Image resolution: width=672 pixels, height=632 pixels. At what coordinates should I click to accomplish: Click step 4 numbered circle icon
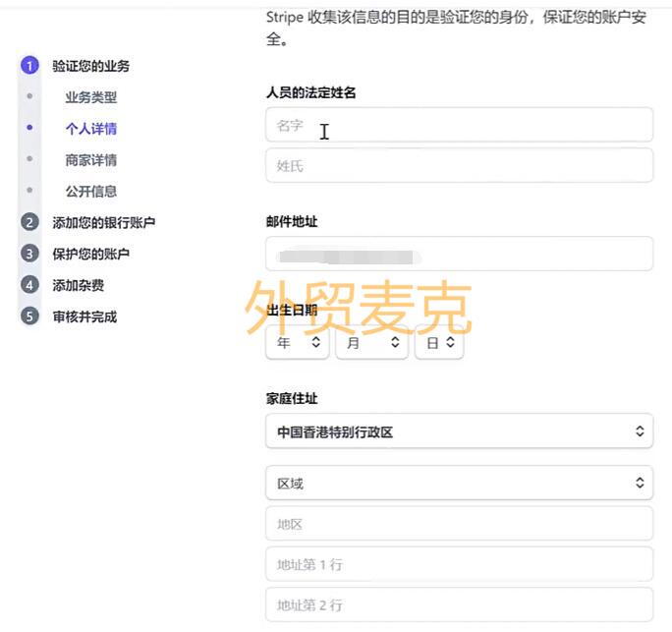coord(29,285)
